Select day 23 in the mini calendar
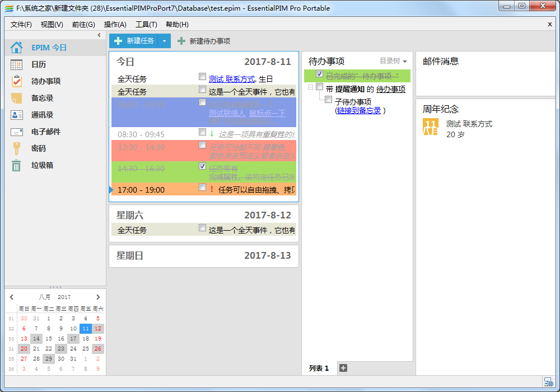The width and height of the screenshot is (560, 392). click(61, 348)
